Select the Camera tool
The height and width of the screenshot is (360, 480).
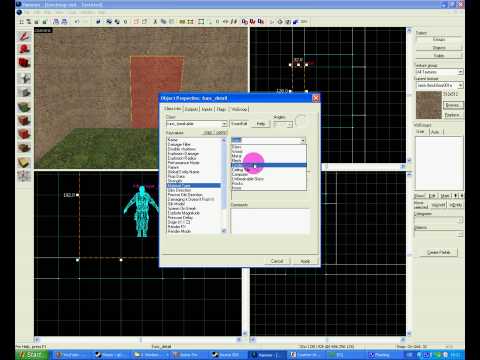[24, 63]
